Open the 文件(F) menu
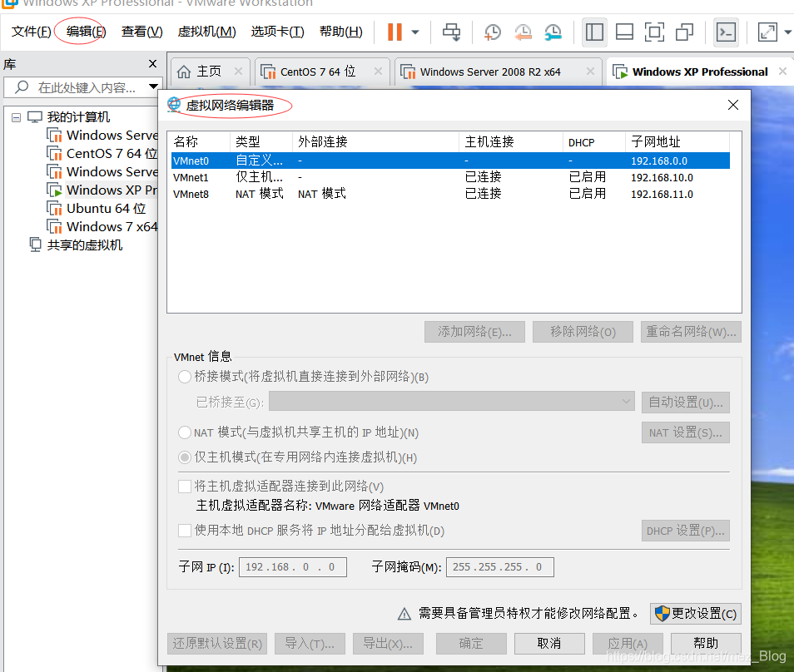 pos(32,32)
